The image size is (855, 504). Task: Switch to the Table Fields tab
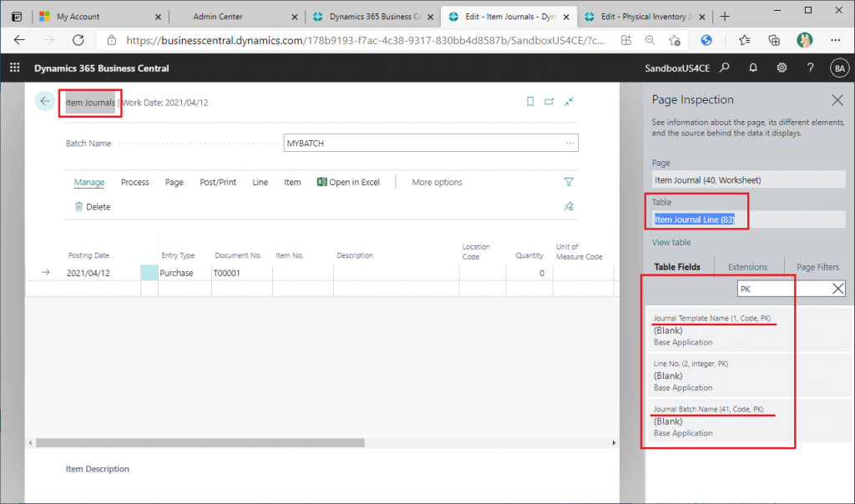677,267
